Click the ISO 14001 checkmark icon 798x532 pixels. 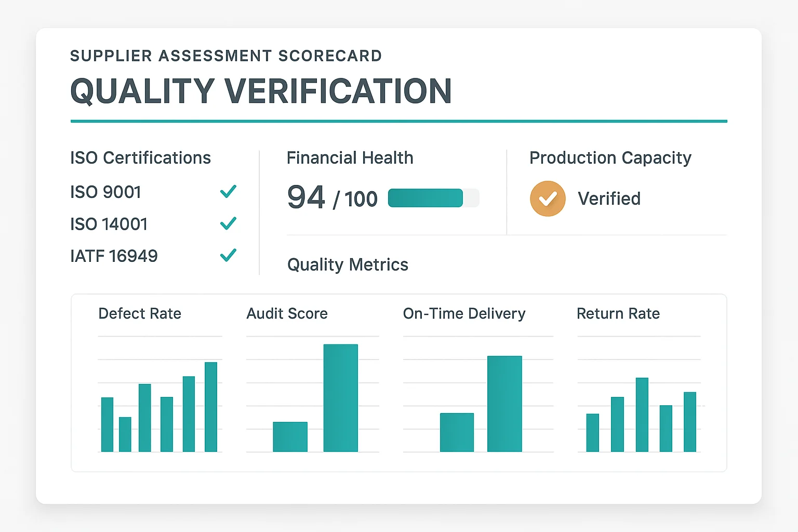click(228, 223)
